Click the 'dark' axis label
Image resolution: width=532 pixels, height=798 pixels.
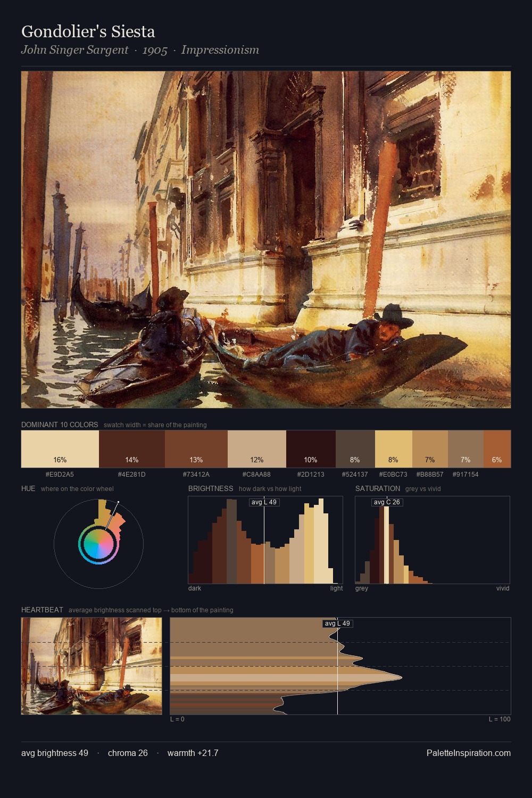[195, 588]
